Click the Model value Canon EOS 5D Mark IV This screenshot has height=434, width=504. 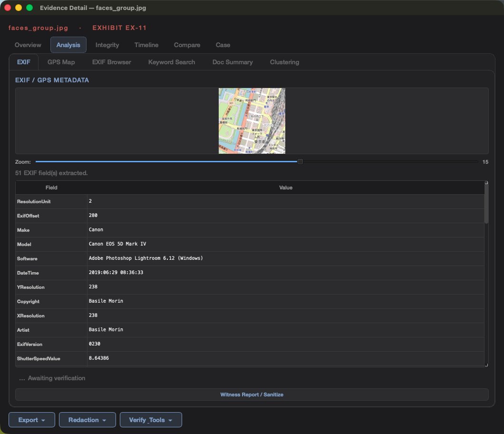click(286, 244)
